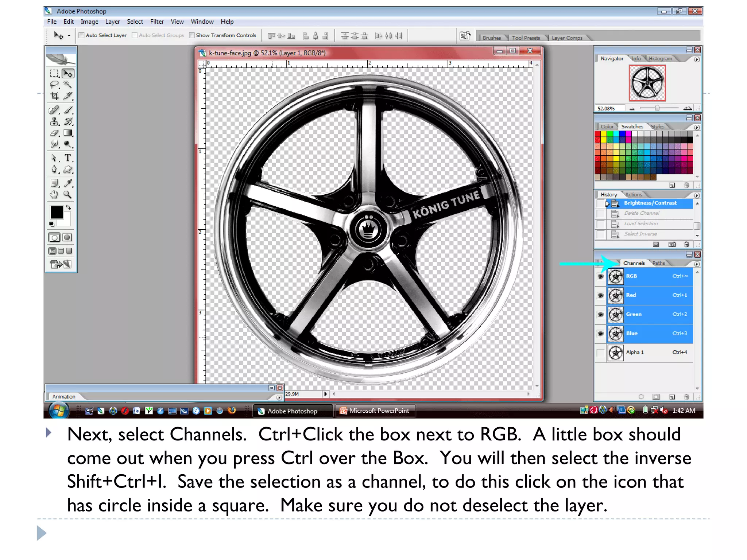Select the Clone Stamp tool

tap(54, 121)
